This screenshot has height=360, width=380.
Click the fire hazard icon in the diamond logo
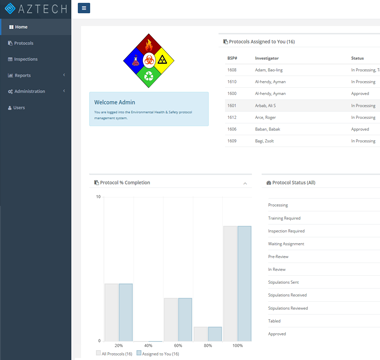(149, 45)
